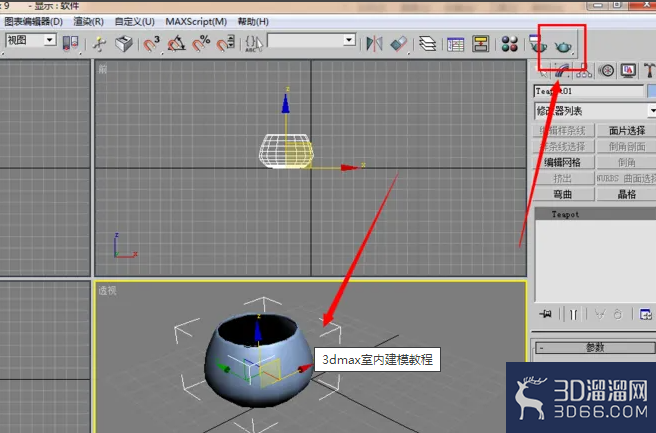Switch to the Display panel tab
The width and height of the screenshot is (656, 433).
(x=628, y=71)
